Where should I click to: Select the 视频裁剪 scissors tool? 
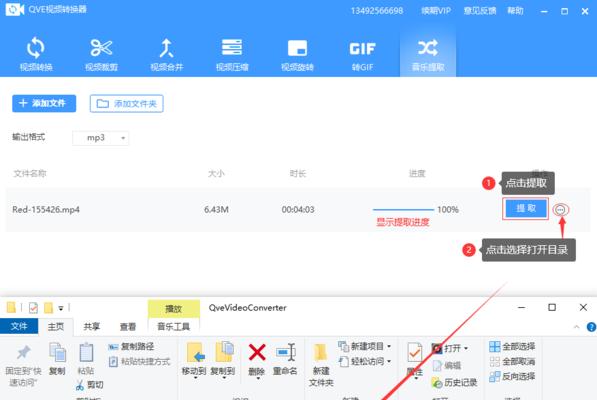tap(101, 54)
